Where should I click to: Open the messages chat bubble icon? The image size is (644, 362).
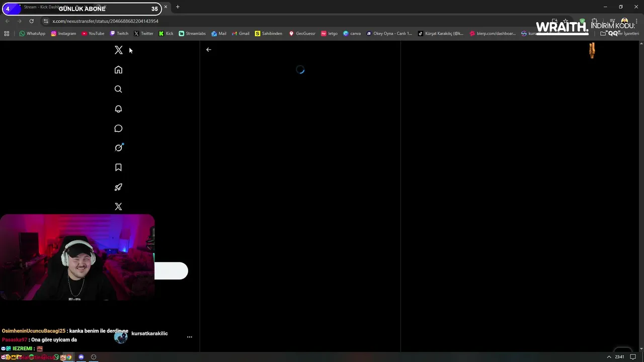point(118,129)
